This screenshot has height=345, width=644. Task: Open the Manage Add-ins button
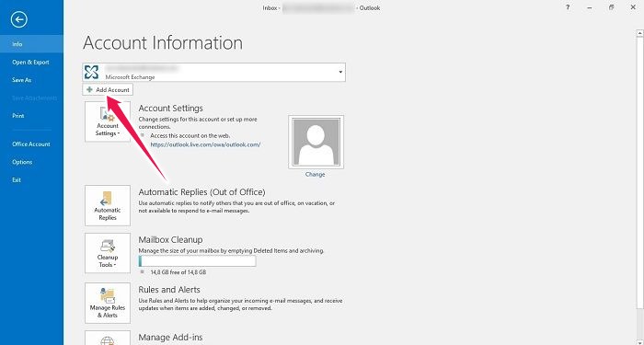108,338
